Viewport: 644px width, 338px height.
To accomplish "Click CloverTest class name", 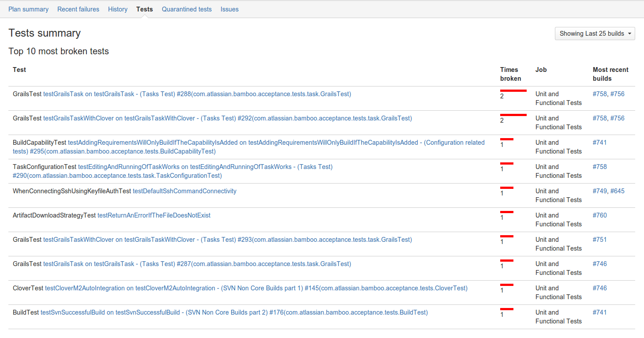I will (x=28, y=288).
